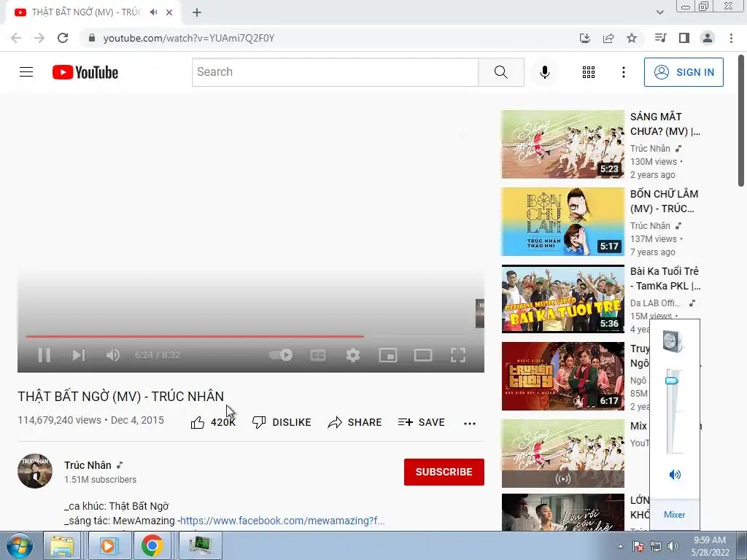The height and width of the screenshot is (560, 747).
Task: Open the Trúc Nhân channel name link
Action: point(88,465)
